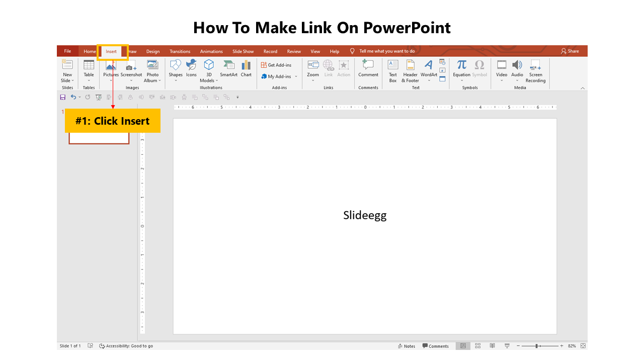Click the Symbol omega icon
644x362 pixels.
(479, 64)
